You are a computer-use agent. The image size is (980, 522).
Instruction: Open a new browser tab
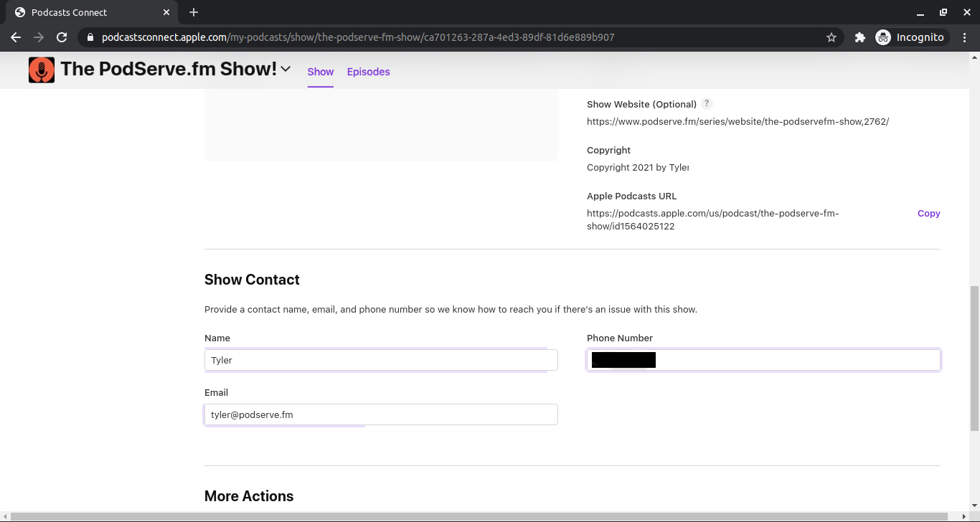tap(194, 12)
